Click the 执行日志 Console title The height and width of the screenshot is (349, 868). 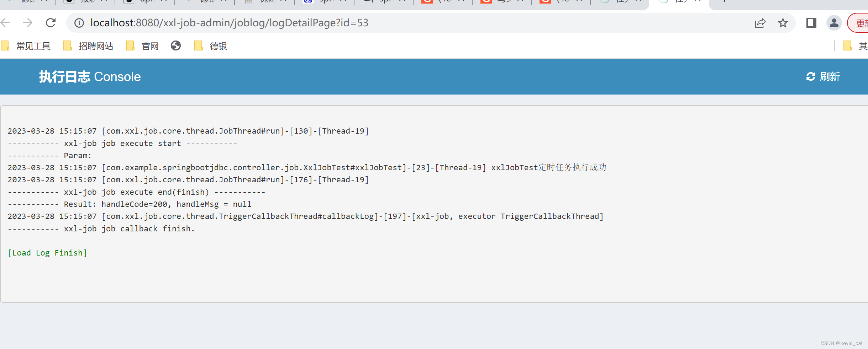[90, 77]
